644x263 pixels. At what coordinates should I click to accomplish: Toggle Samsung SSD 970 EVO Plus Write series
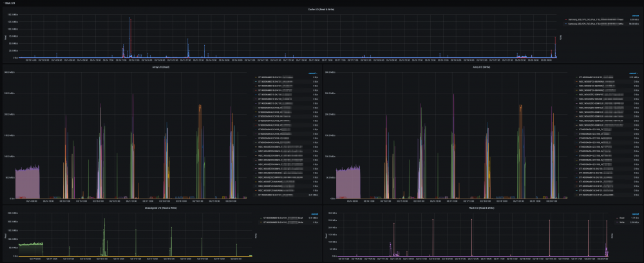pos(596,24)
